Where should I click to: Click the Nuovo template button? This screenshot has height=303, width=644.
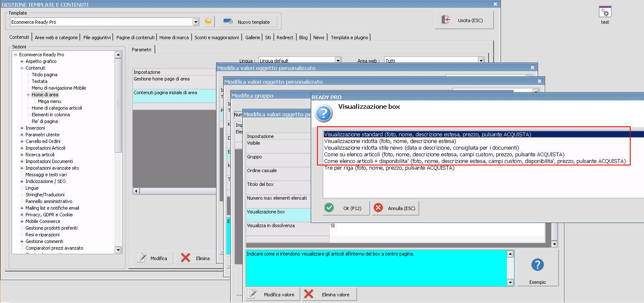coord(247,22)
